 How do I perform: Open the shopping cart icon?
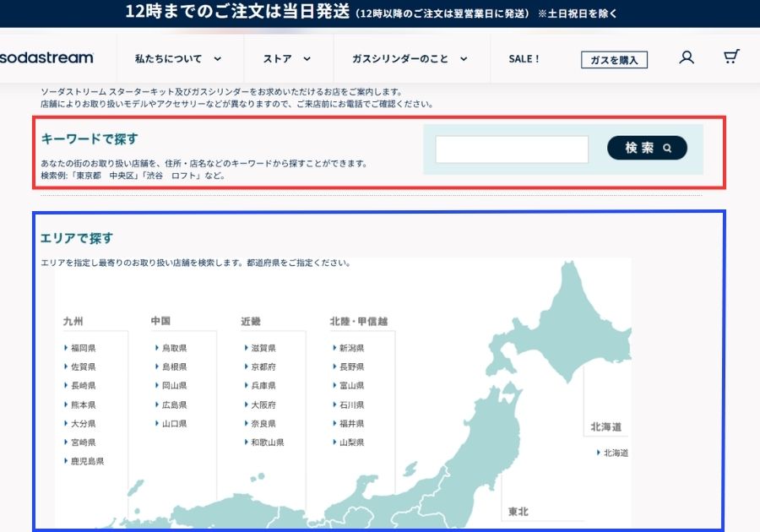pyautogui.click(x=731, y=57)
